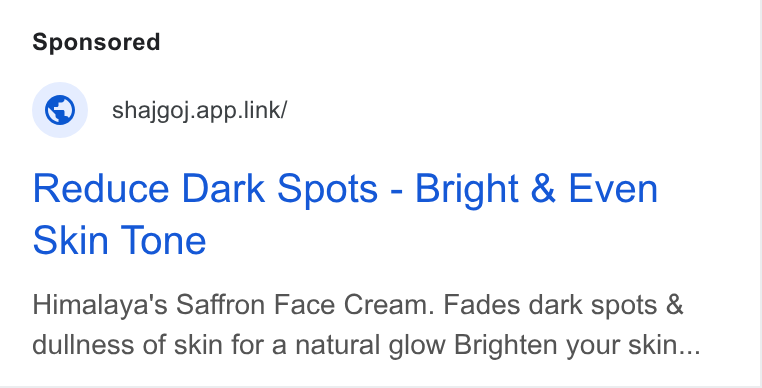Click 'Dark Spots' in the blue headline

pos(279,190)
